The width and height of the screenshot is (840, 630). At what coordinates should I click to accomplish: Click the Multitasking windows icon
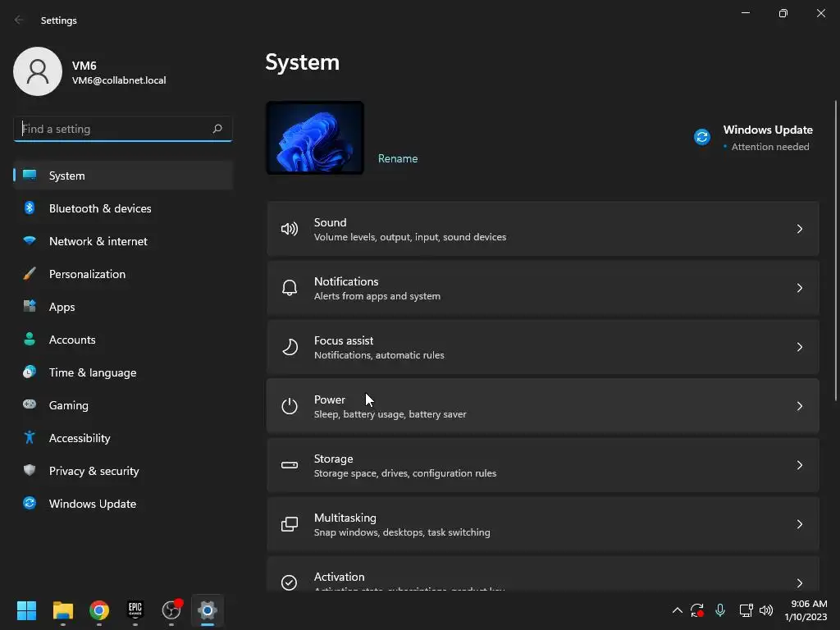click(290, 524)
